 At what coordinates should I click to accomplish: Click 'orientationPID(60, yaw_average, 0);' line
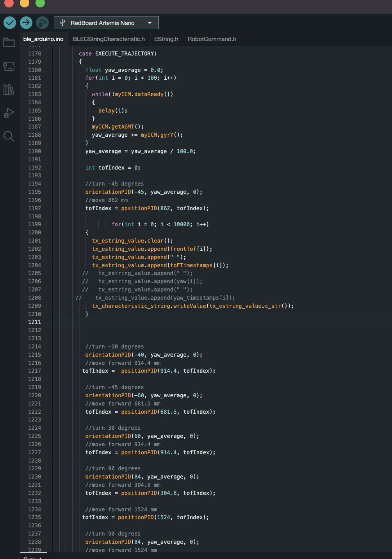142,436
